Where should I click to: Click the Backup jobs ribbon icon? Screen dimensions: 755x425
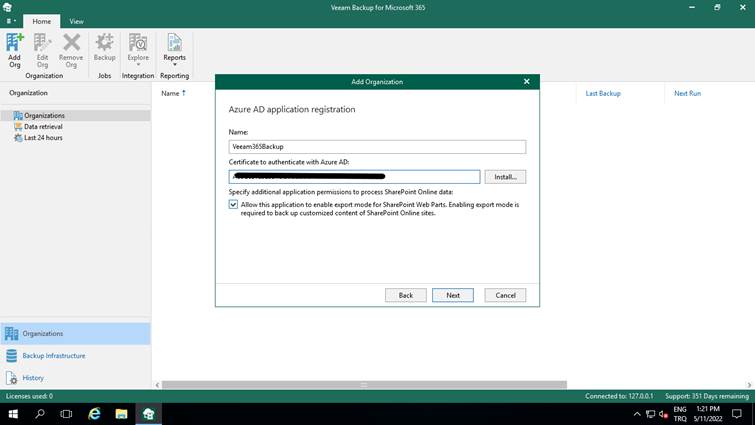click(104, 47)
